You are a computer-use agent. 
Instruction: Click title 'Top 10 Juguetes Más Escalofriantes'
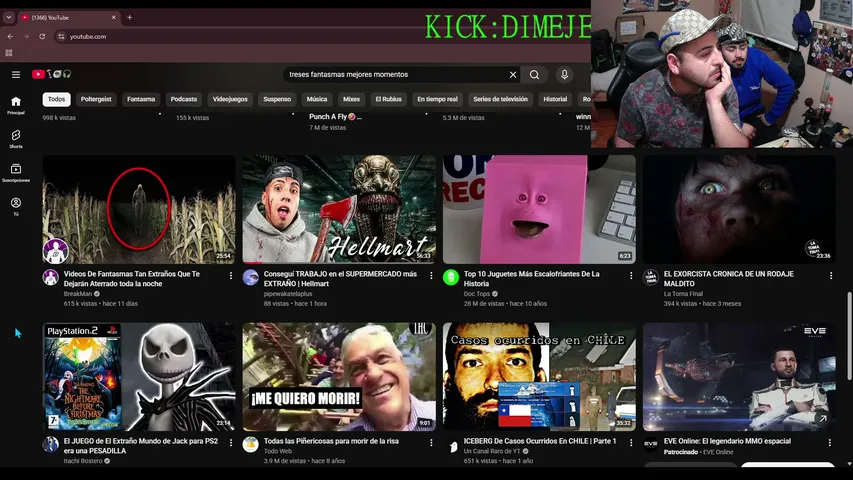[531, 279]
